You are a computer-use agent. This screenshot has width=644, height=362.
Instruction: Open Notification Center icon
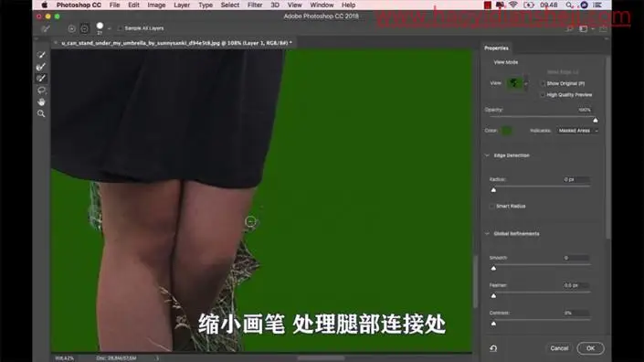pos(597,5)
